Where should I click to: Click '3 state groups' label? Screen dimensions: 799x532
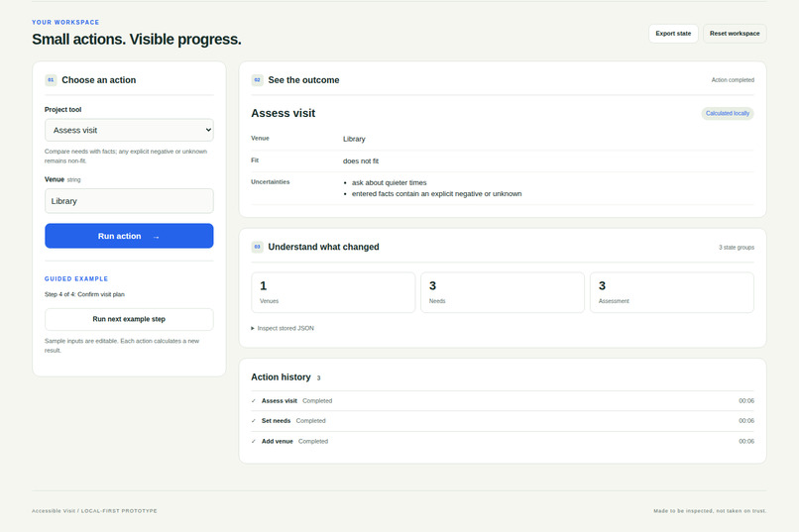coord(737,248)
